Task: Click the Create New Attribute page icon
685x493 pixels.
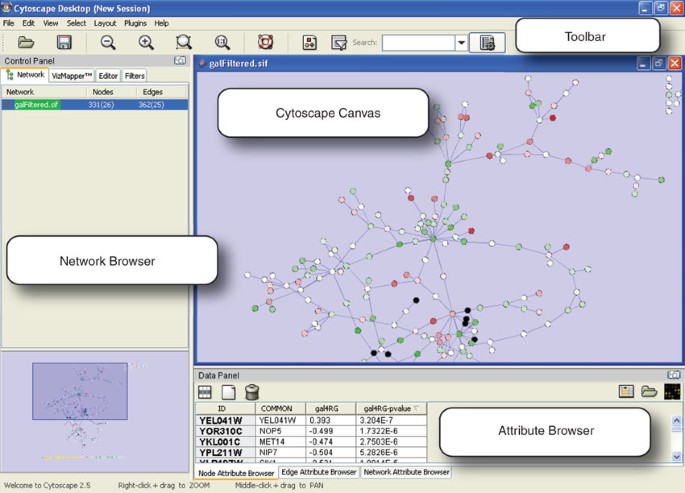Action: (x=229, y=391)
